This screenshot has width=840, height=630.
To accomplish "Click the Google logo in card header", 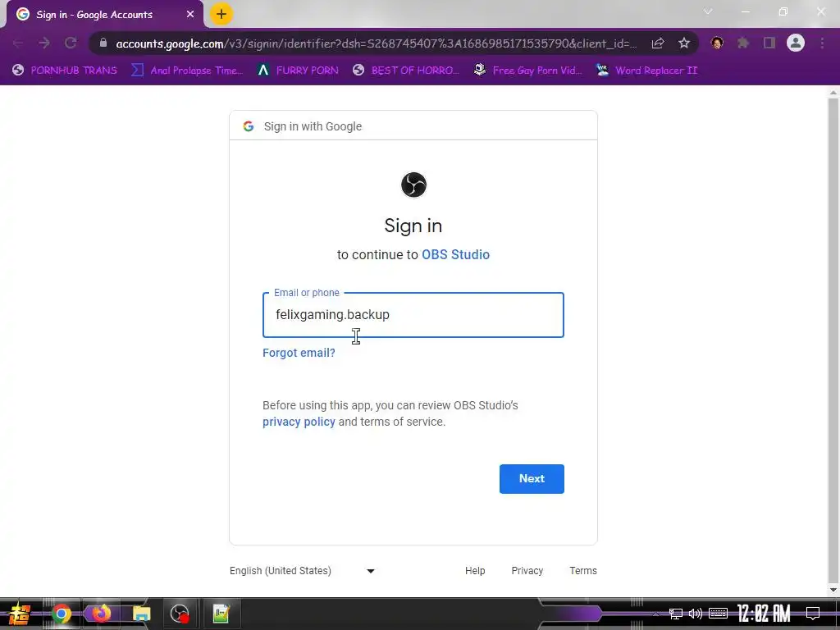I will (248, 126).
